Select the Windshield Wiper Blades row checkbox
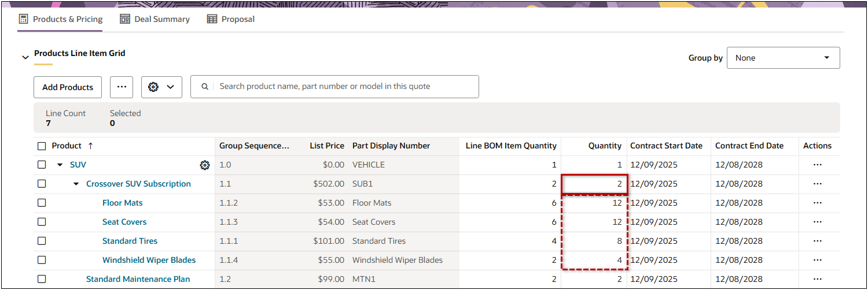Image resolution: width=868 pixels, height=290 pixels. (x=42, y=260)
